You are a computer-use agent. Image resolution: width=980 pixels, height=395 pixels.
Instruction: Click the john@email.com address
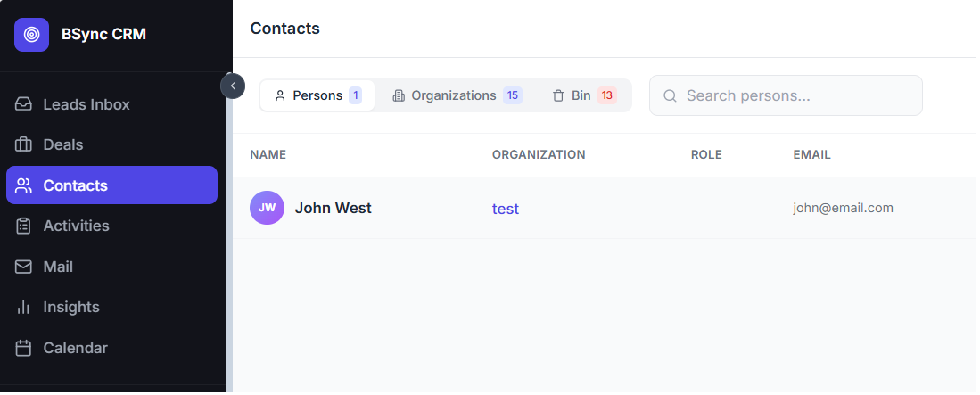coord(844,208)
